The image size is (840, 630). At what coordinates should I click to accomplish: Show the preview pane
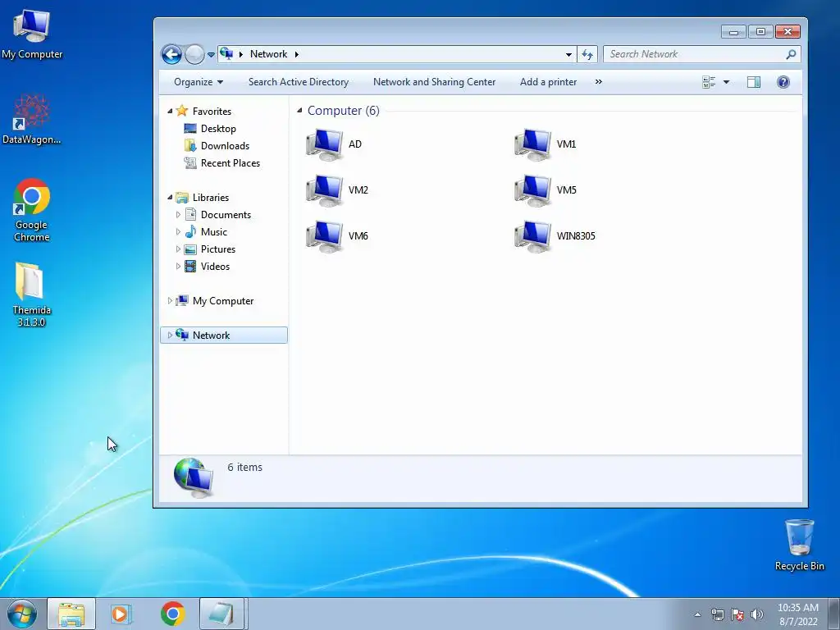click(754, 82)
